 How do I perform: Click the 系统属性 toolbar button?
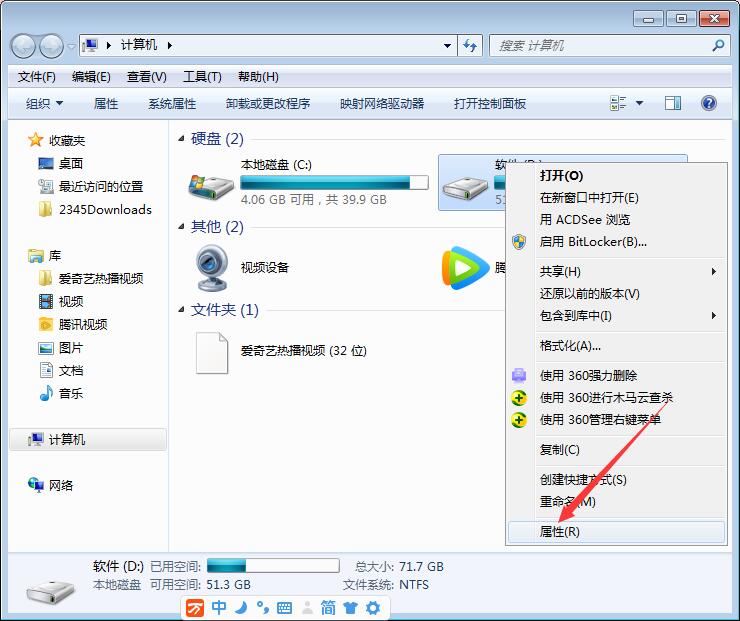point(172,103)
